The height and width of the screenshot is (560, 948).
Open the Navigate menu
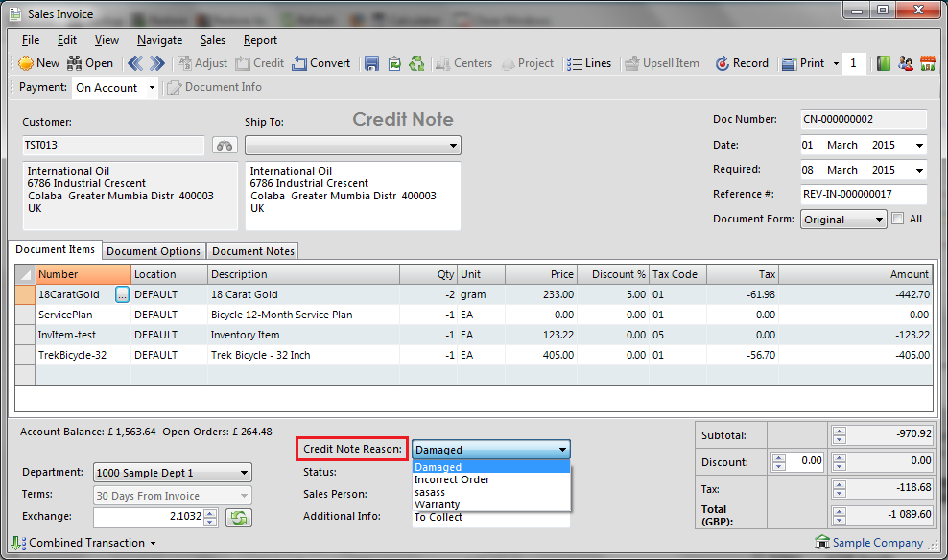(159, 40)
